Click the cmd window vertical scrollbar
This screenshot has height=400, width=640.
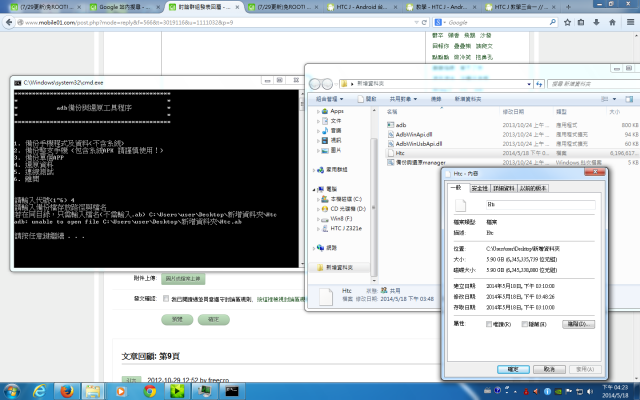click(x=302, y=179)
